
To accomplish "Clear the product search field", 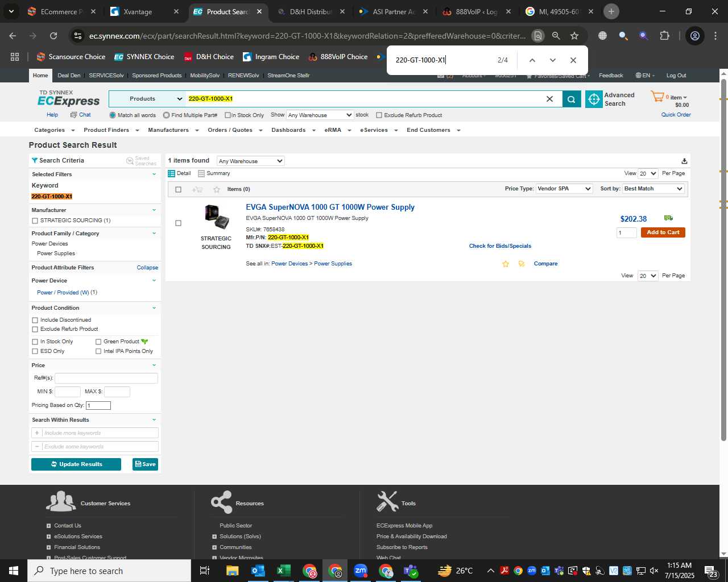I will 549,99.
